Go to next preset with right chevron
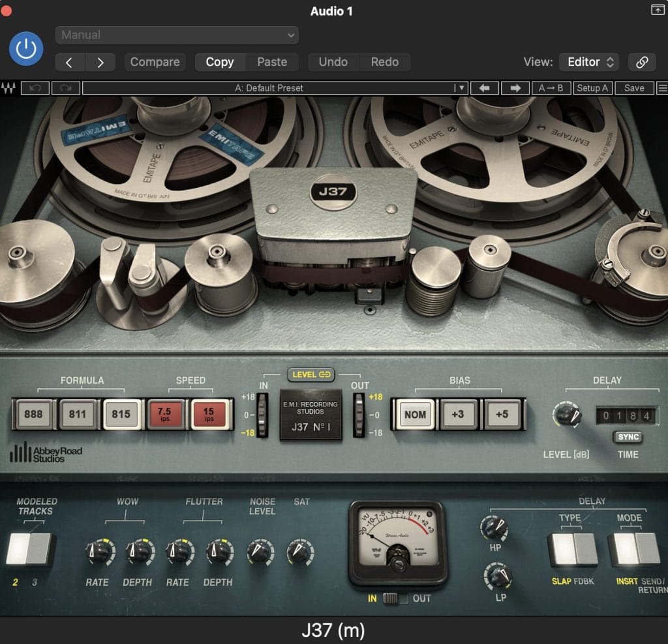The height and width of the screenshot is (644, 668). click(x=100, y=62)
